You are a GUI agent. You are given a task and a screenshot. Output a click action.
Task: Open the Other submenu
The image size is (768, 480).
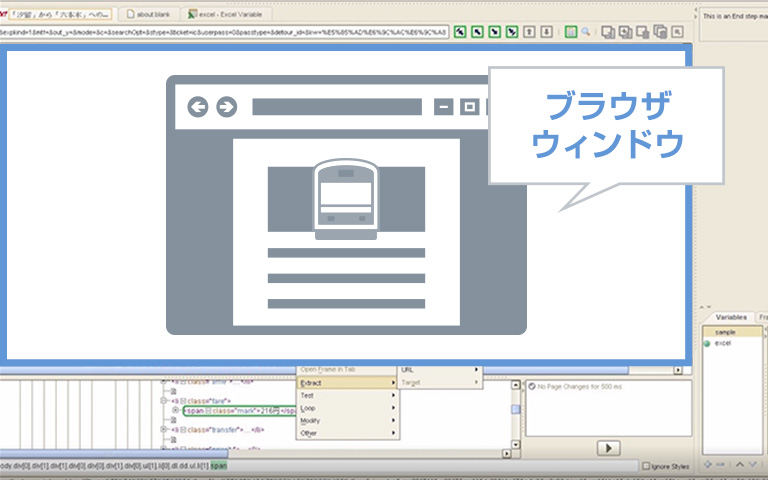click(348, 433)
